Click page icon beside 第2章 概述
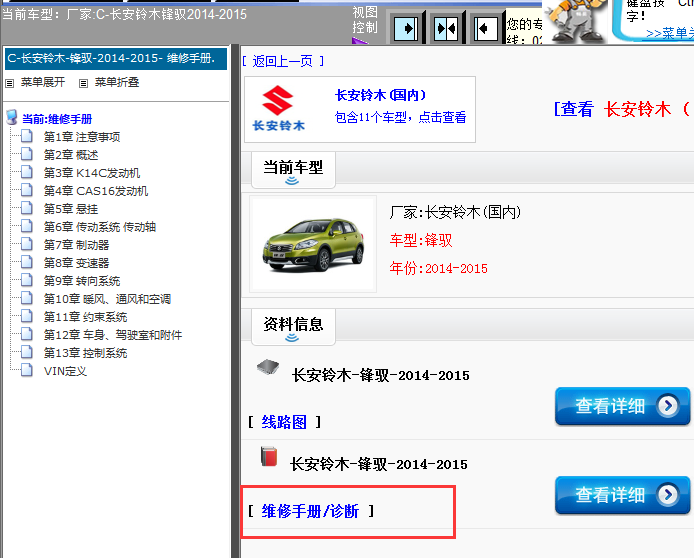This screenshot has height=558, width=694. click(27, 154)
